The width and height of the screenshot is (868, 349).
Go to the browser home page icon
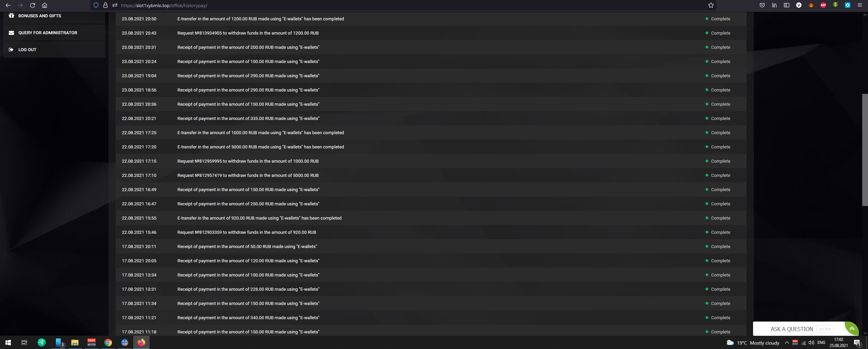coord(44,5)
